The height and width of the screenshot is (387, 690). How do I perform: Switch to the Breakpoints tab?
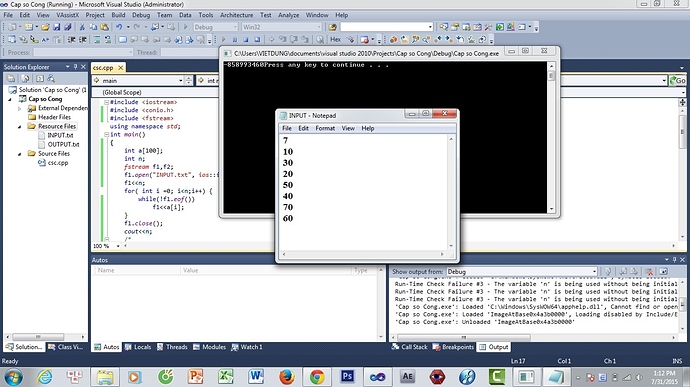453,347
